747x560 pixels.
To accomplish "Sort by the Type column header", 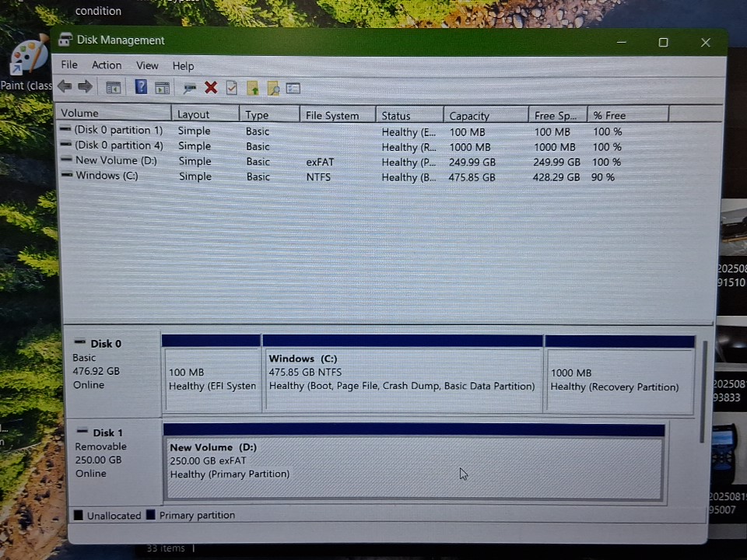I will point(270,115).
